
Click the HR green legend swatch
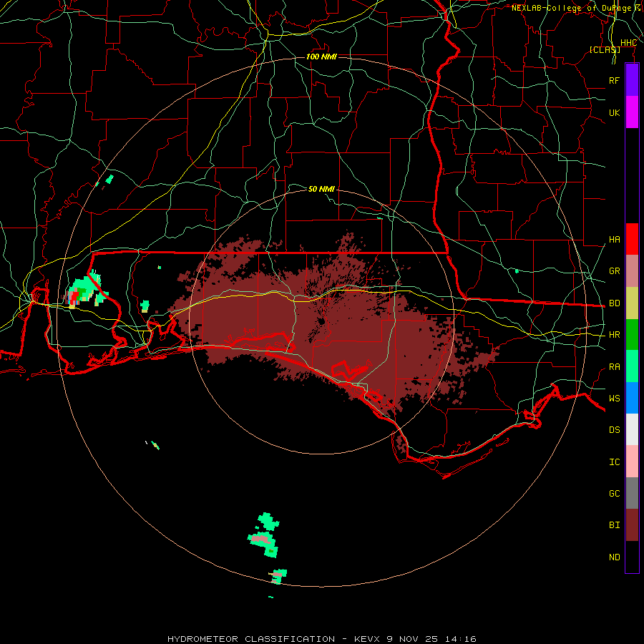(x=632, y=334)
